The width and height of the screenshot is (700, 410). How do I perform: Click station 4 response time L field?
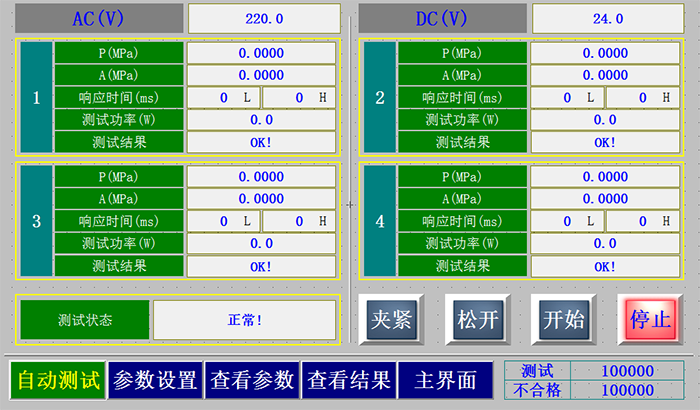point(567,221)
